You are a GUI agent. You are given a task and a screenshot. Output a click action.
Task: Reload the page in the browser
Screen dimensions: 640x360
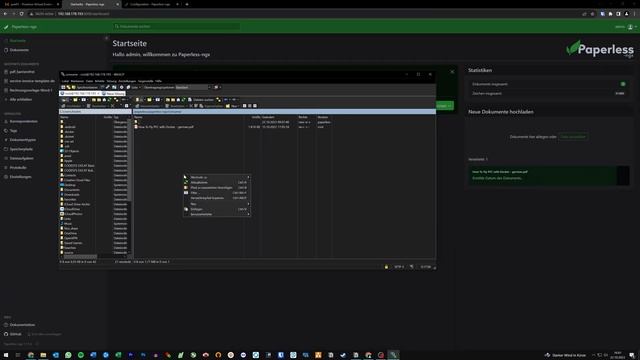pos(21,14)
